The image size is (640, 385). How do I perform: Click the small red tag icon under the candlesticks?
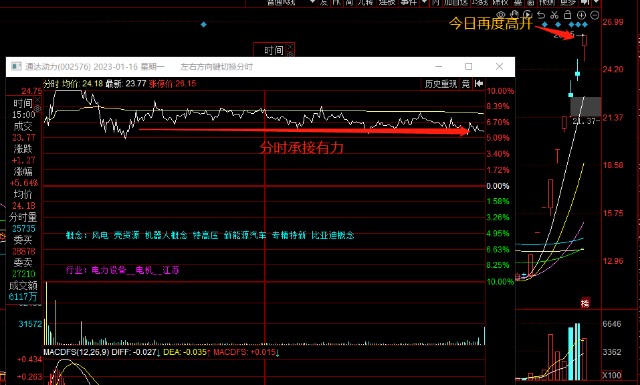pyautogui.click(x=585, y=303)
